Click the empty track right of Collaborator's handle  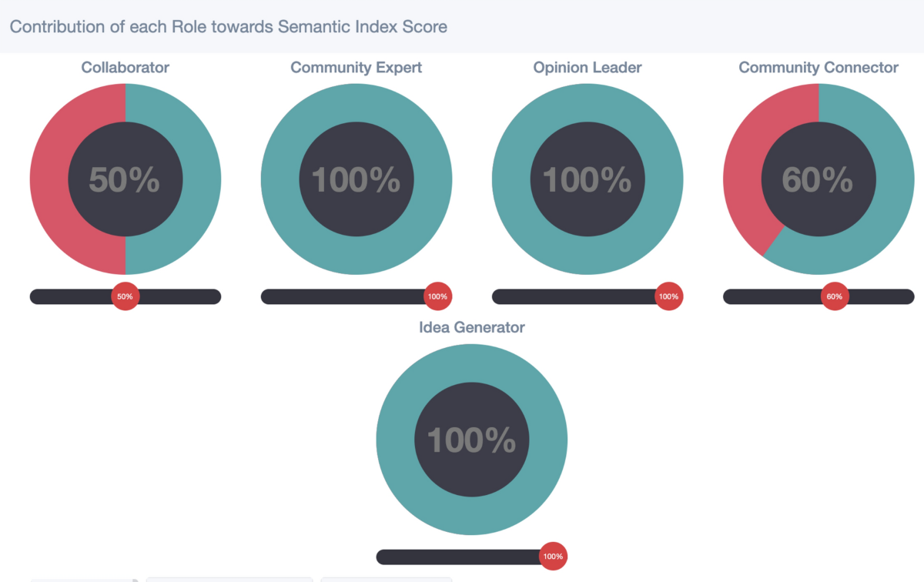pyautogui.click(x=181, y=296)
